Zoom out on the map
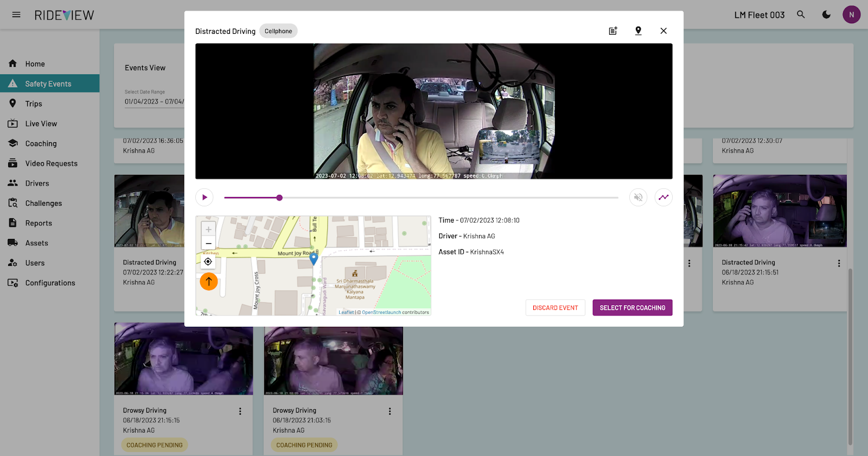The height and width of the screenshot is (456, 868). 208,244
